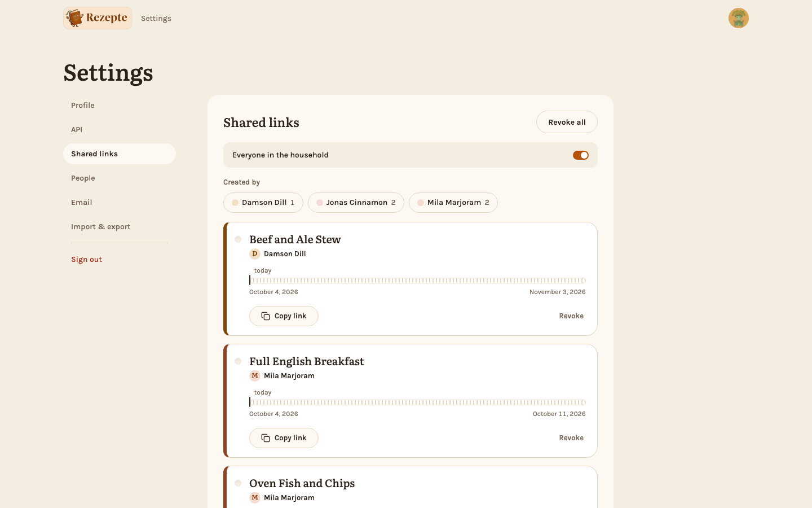Viewport: 812px width, 508px height.
Task: Filter links by Mila Marjoram chip
Action: coord(453,203)
